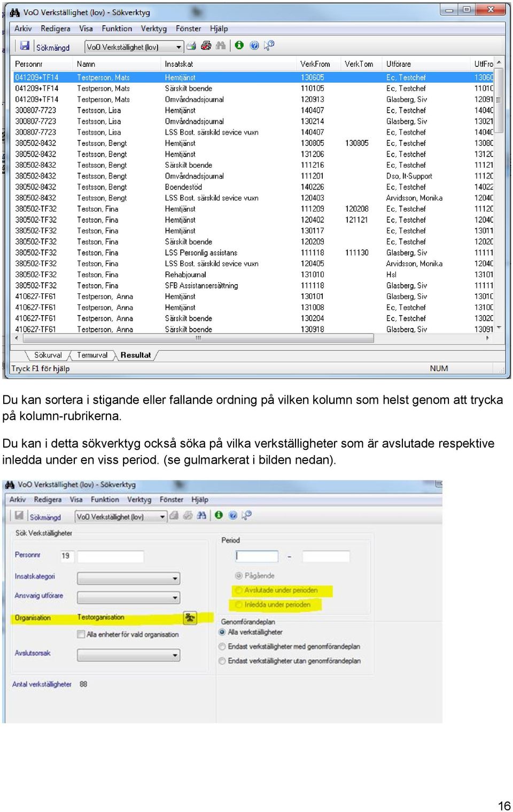Viewport: 513px width, 812px height.
Task: Switch to the Termurval tab
Action: point(92,355)
